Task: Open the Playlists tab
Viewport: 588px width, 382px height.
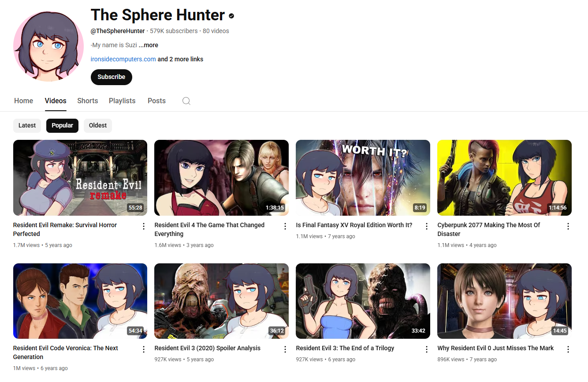Action: pyautogui.click(x=122, y=101)
